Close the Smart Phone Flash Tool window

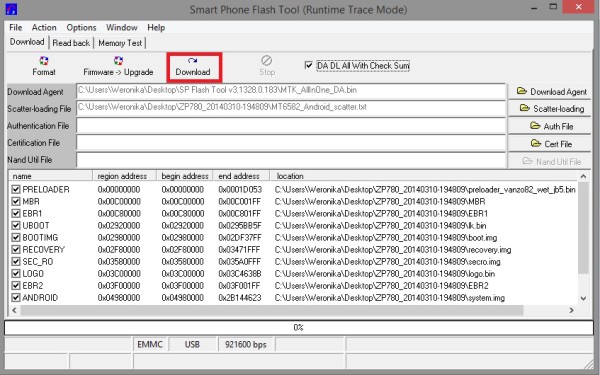point(579,7)
